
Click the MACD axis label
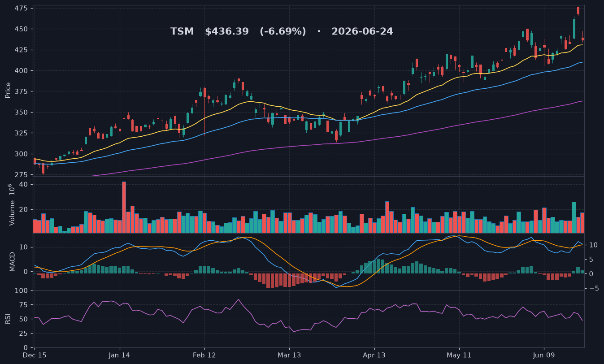13,261
